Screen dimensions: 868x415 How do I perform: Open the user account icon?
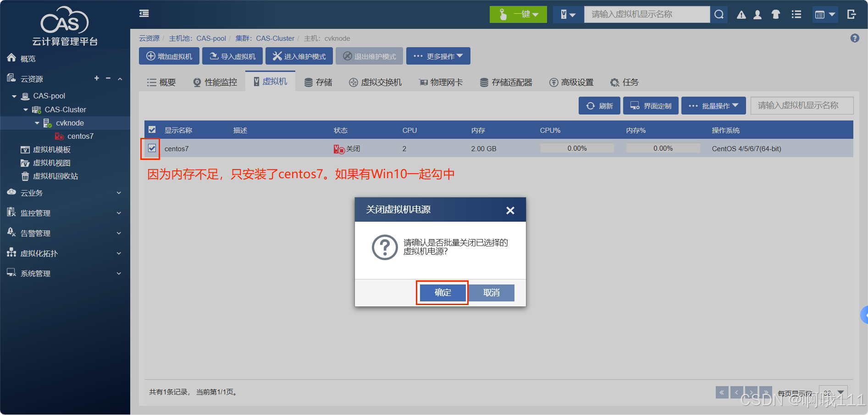click(x=757, y=15)
